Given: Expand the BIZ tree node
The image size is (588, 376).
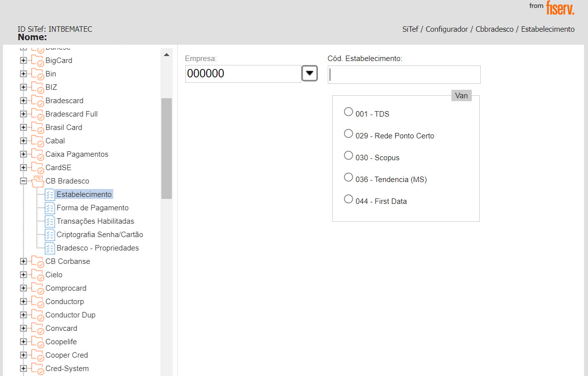Looking at the screenshot, I should pyautogui.click(x=23, y=87).
